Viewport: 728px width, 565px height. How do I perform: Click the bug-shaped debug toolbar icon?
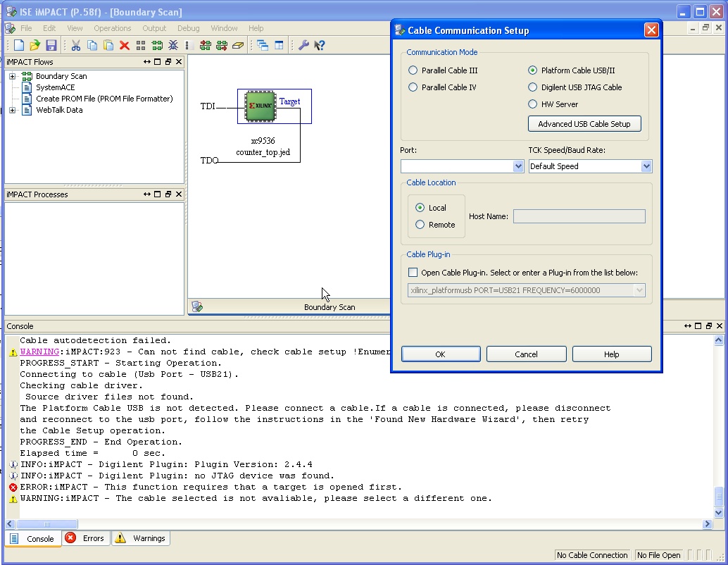pos(172,45)
